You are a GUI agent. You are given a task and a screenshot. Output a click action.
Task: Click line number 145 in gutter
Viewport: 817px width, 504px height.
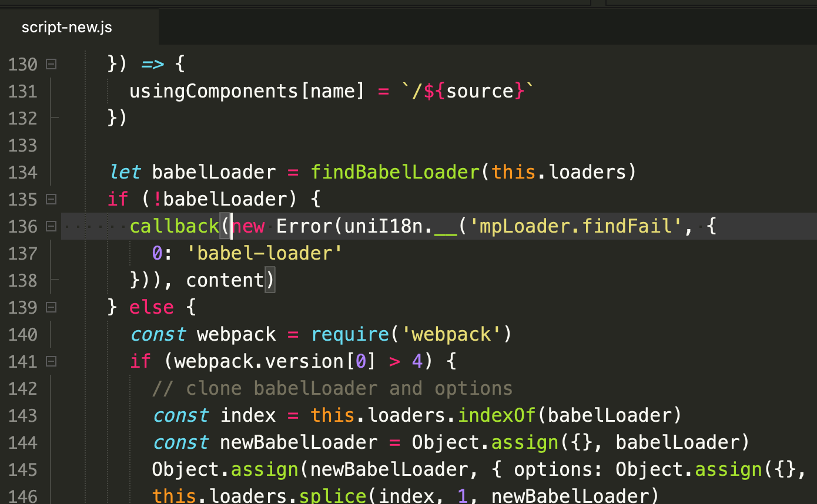pos(23,470)
